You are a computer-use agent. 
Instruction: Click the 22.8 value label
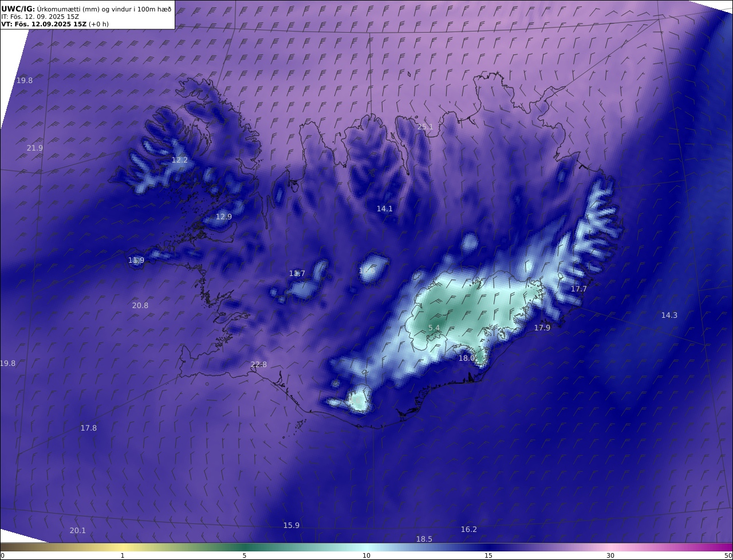(x=259, y=364)
